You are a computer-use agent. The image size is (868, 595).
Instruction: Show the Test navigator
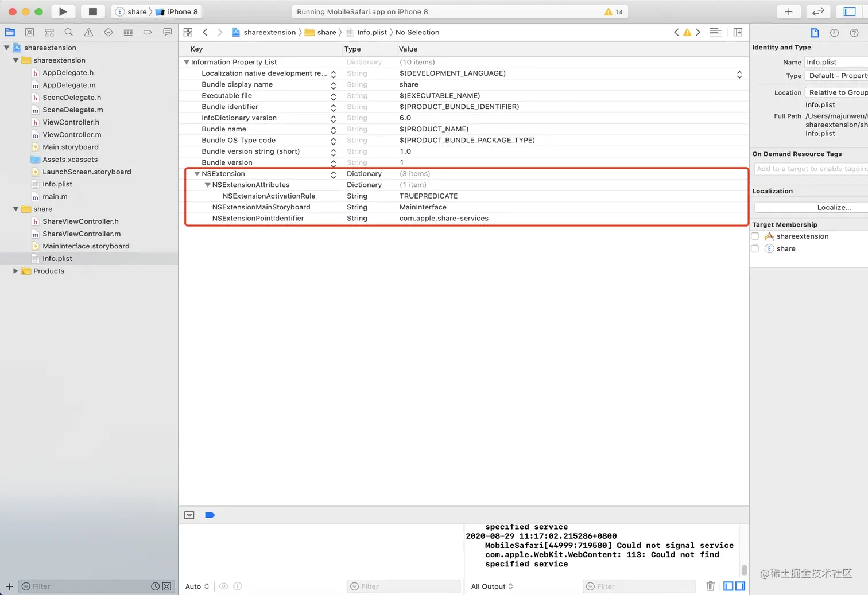pyautogui.click(x=108, y=32)
